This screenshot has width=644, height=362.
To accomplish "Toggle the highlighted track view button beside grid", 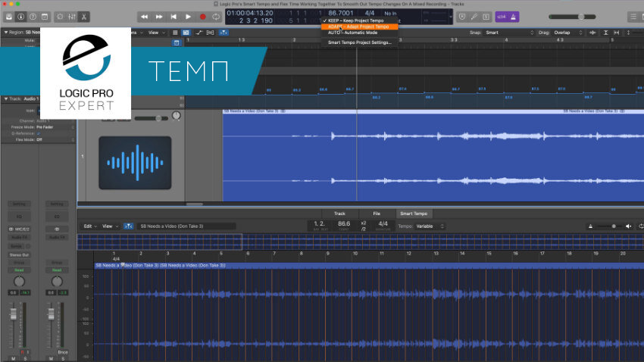I will [186, 33].
